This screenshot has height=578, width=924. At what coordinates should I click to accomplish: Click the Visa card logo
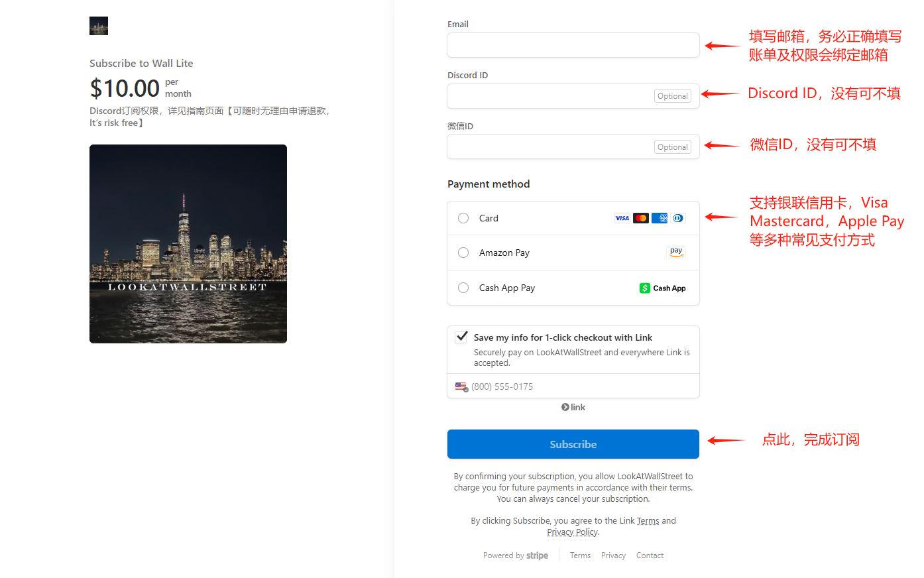622,218
